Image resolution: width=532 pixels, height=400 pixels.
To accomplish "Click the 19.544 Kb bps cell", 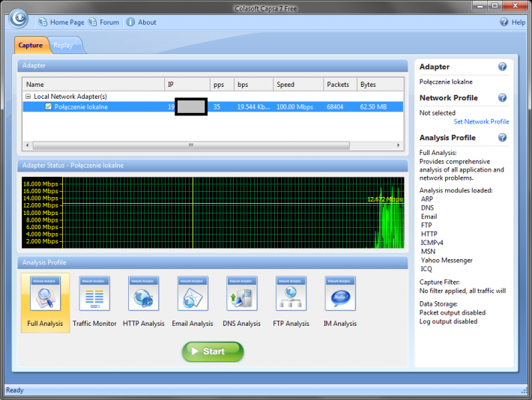I will [x=253, y=107].
